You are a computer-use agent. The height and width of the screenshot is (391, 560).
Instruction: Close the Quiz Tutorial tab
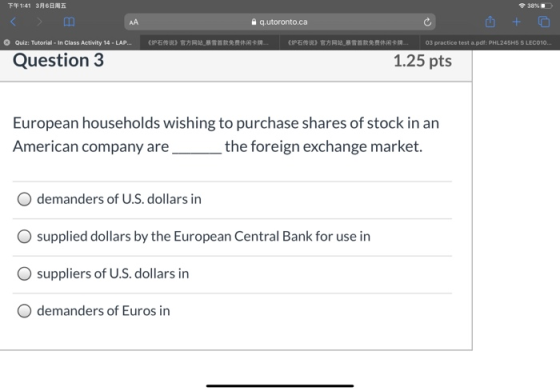[x=7, y=42]
